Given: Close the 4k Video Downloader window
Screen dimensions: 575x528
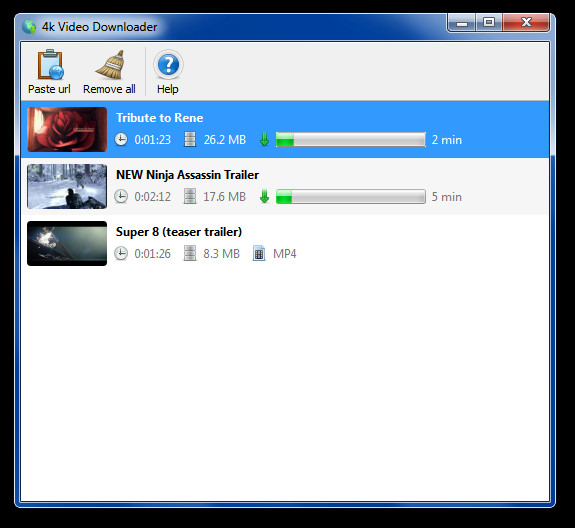Looking at the screenshot, I should pyautogui.click(x=526, y=23).
